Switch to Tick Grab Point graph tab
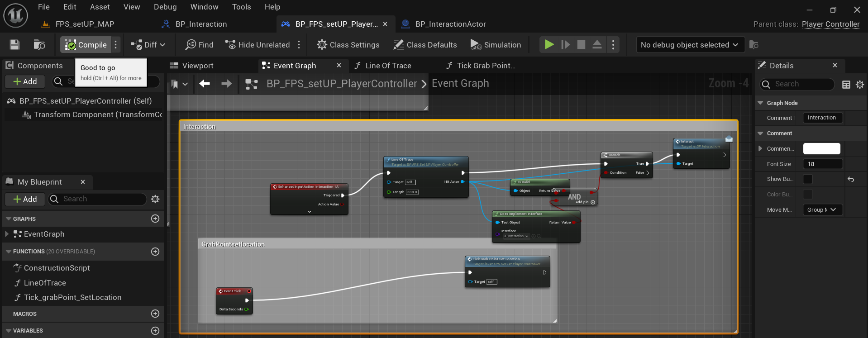 [x=481, y=66]
